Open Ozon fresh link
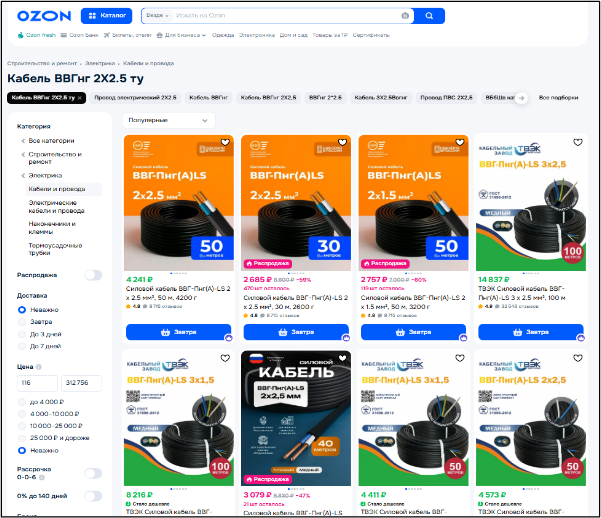601x518 pixels. click(x=37, y=35)
